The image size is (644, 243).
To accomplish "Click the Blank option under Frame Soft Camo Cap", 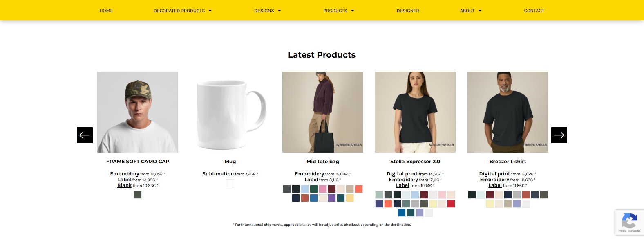I will coord(124,185).
